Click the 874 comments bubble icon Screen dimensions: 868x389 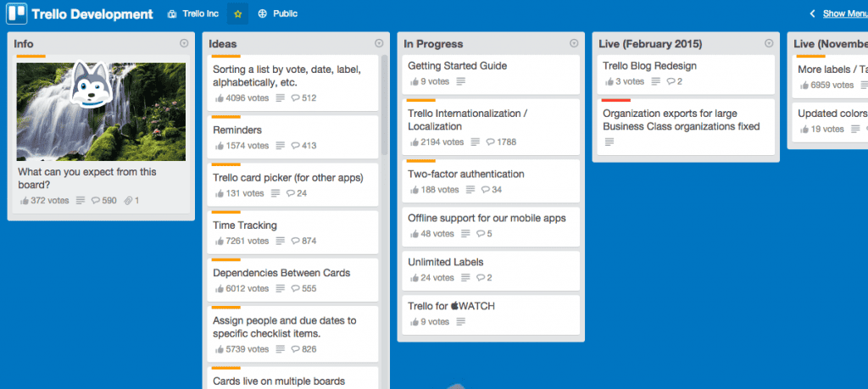coord(295,242)
